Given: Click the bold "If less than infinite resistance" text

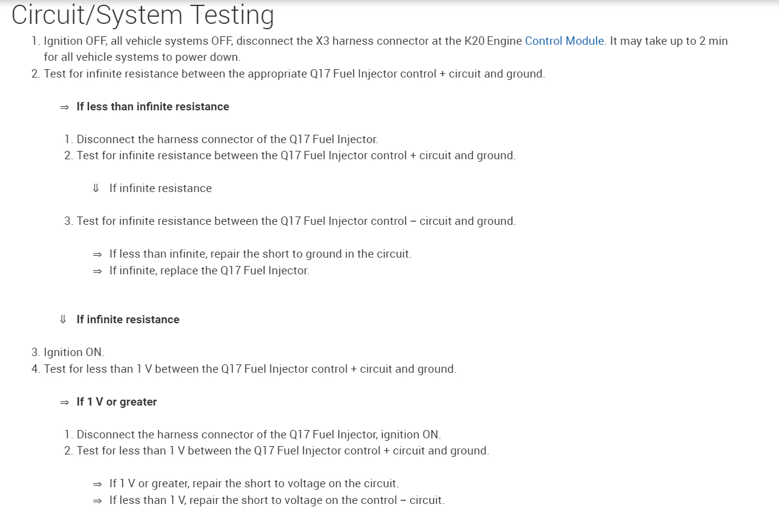Looking at the screenshot, I should (x=153, y=107).
